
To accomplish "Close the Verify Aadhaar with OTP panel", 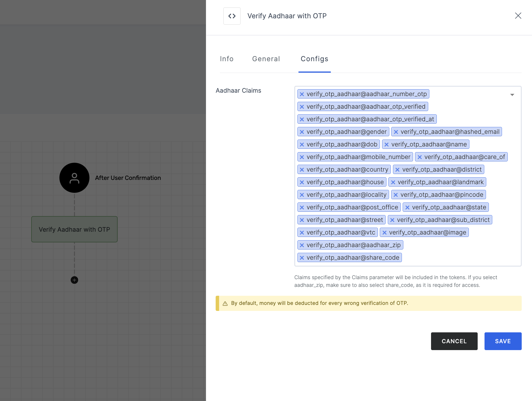I will click(x=518, y=16).
